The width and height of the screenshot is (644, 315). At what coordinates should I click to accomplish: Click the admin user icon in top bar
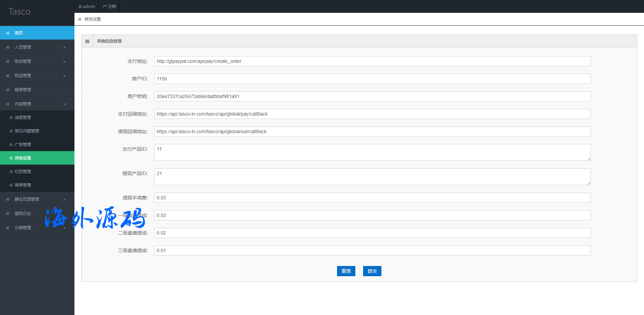[x=80, y=6]
